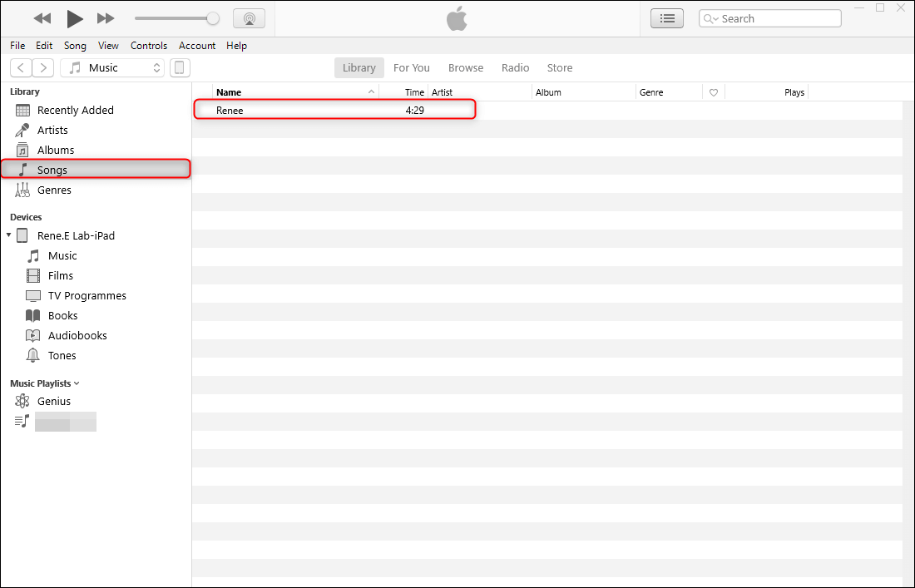Image resolution: width=915 pixels, height=588 pixels.
Task: Click the playlist icon below Genius
Action: tap(22, 421)
